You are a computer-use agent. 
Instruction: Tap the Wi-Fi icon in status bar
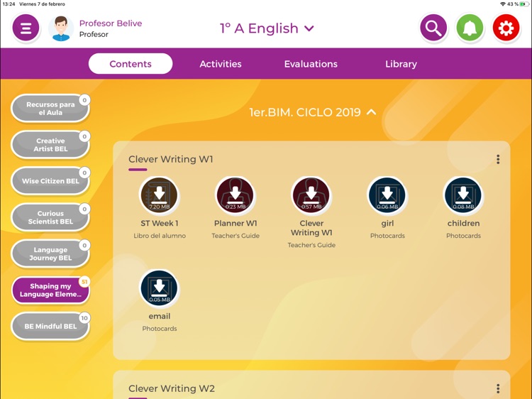503,4
